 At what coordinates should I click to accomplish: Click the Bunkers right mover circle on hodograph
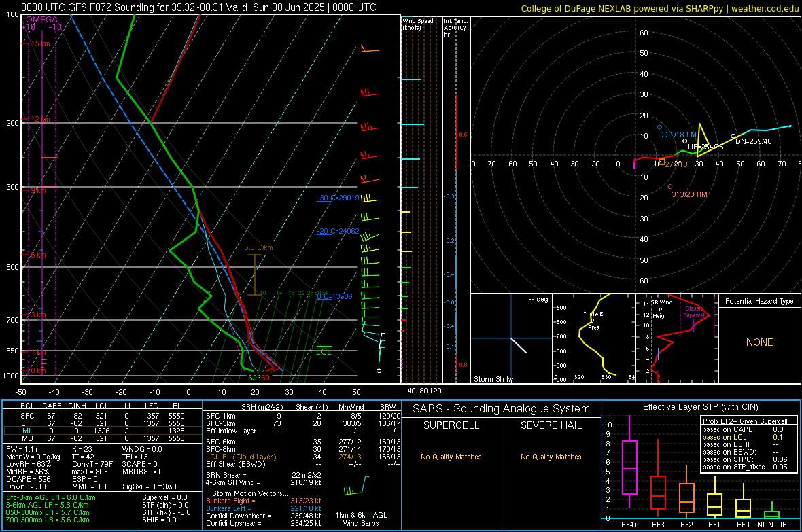pos(670,187)
